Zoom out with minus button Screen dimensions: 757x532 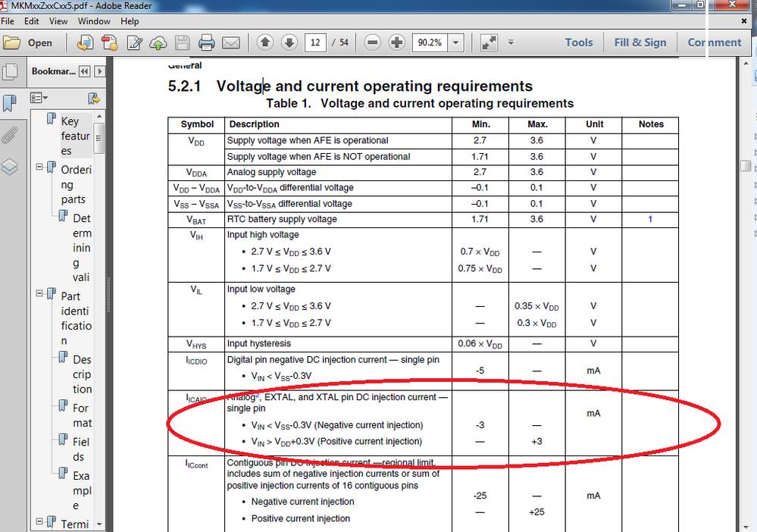pos(372,42)
